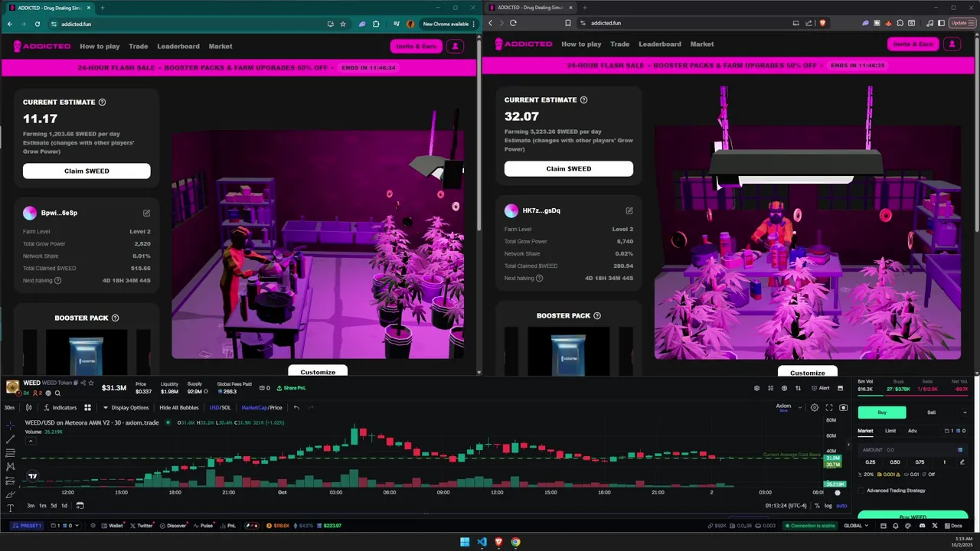Expand the dropdown arrow beside Sell

pos(964,412)
